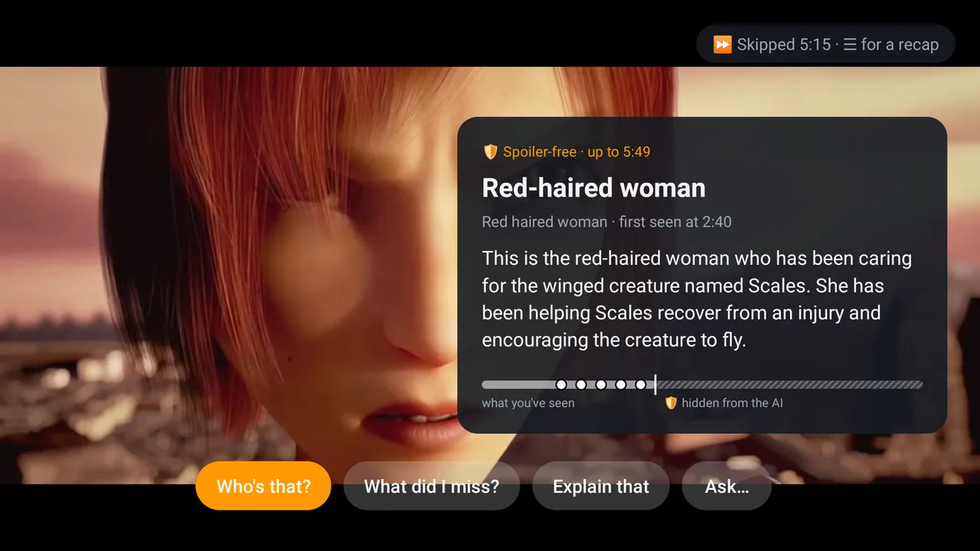
Task: Click the "Red-haired woman" card heading
Action: [594, 187]
